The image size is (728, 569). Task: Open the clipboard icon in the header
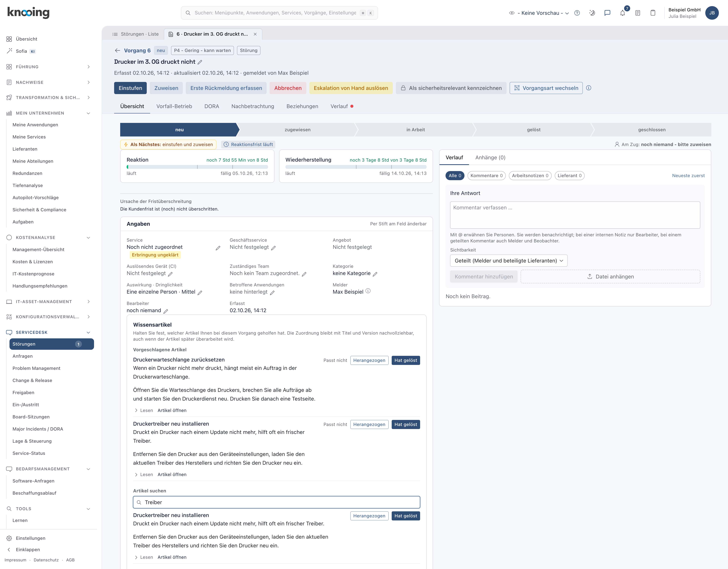tap(653, 13)
